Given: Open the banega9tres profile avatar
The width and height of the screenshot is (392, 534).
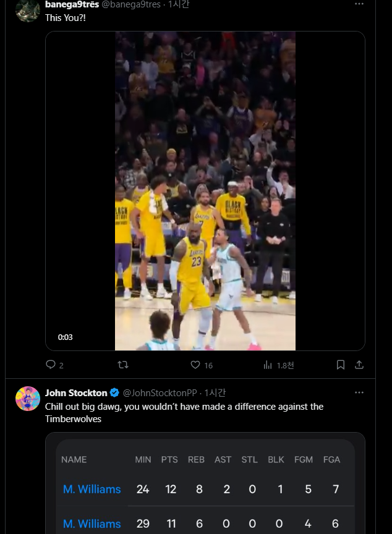Looking at the screenshot, I should [28, 9].
